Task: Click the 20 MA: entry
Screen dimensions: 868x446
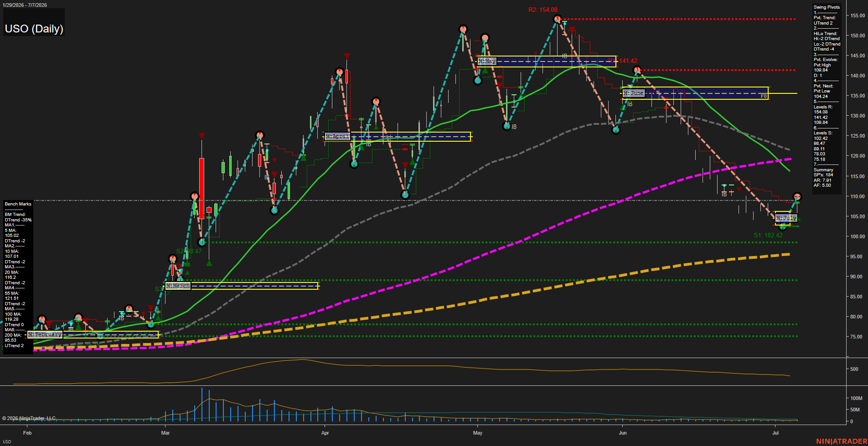Action: tap(12, 272)
